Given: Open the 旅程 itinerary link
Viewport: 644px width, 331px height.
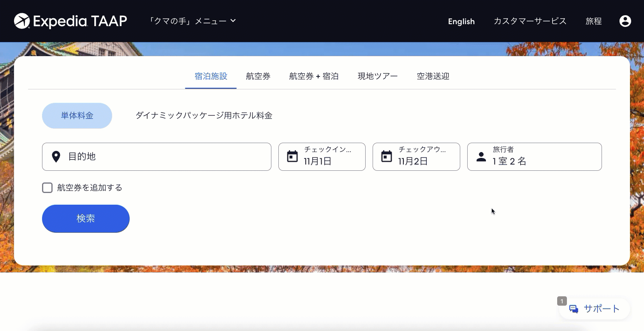Looking at the screenshot, I should point(593,21).
